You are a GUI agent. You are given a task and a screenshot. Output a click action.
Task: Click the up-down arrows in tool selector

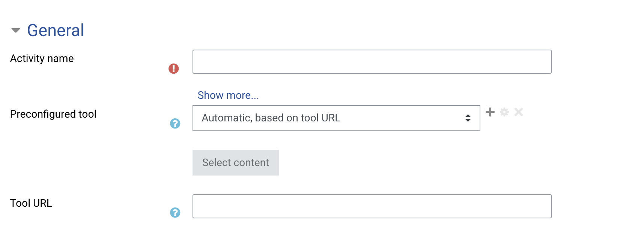pos(468,118)
